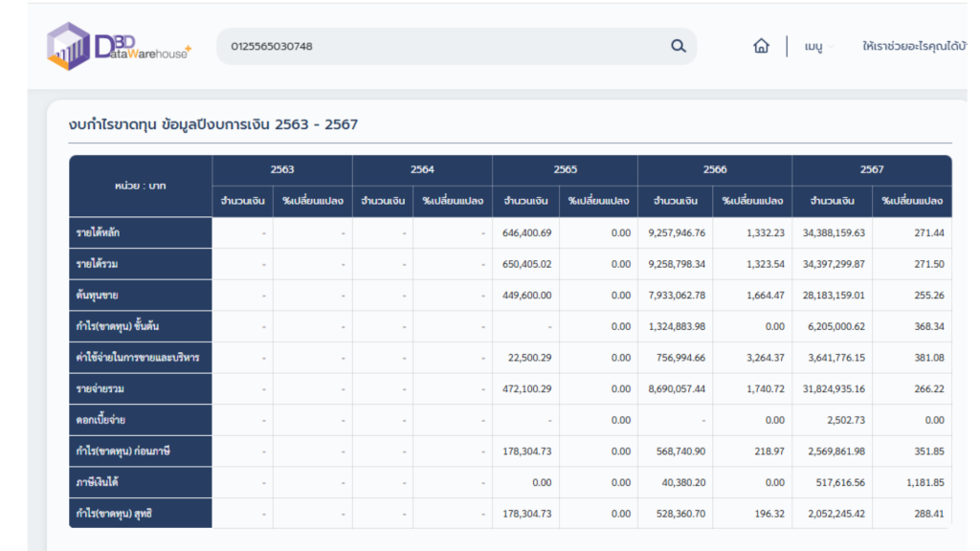Click the 34,388,159.63 revenue cell

[833, 233]
